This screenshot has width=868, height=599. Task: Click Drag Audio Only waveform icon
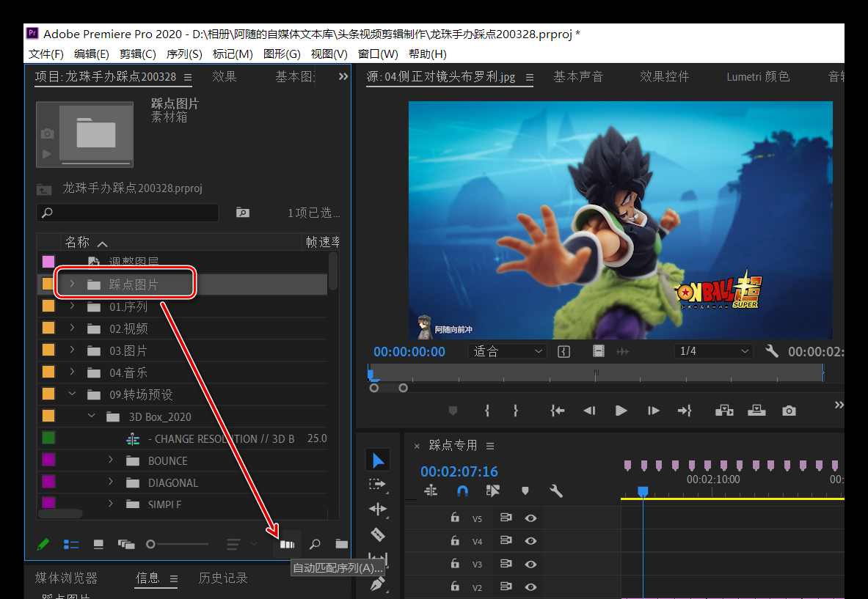point(623,351)
